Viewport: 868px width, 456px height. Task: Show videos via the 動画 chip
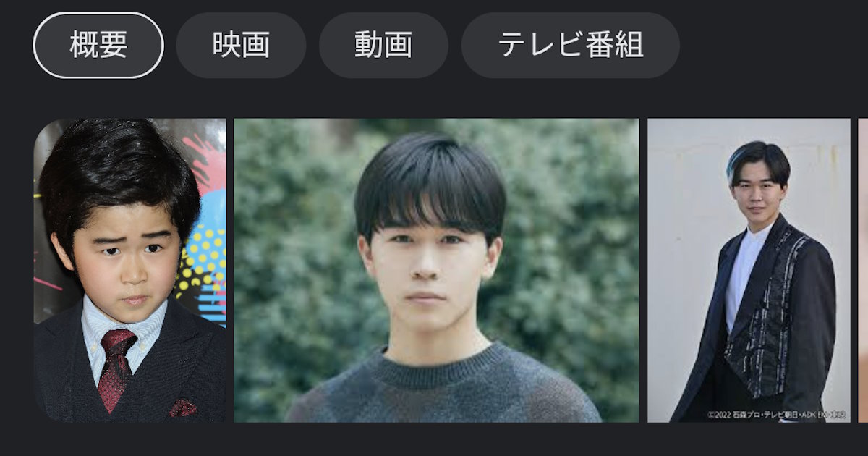pyautogui.click(x=383, y=45)
